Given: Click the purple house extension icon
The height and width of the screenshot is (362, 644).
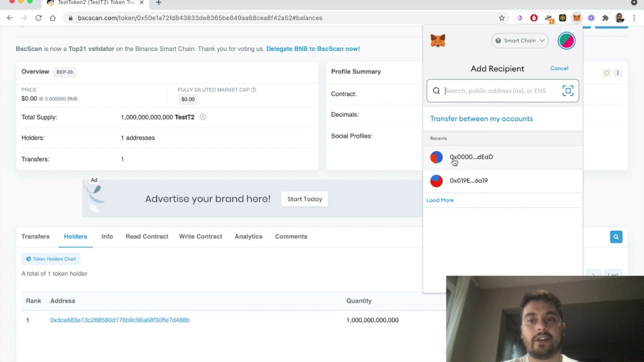Looking at the screenshot, I should pos(520,18).
